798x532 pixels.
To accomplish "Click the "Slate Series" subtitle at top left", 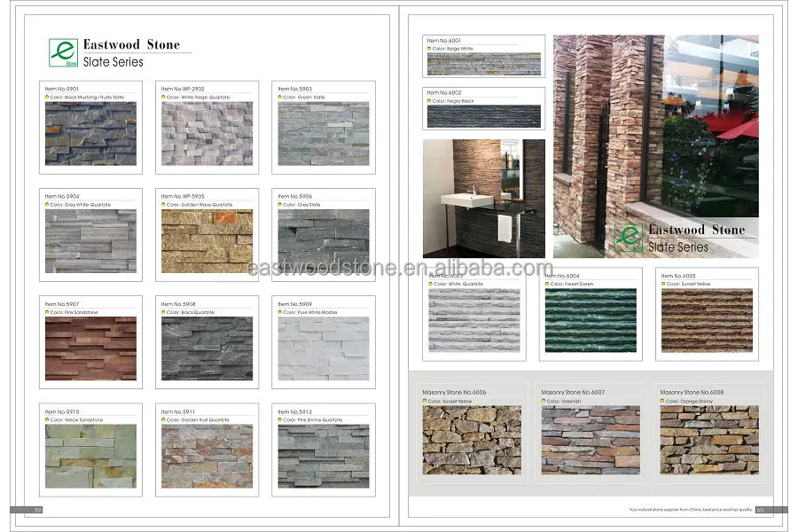I will [x=113, y=62].
